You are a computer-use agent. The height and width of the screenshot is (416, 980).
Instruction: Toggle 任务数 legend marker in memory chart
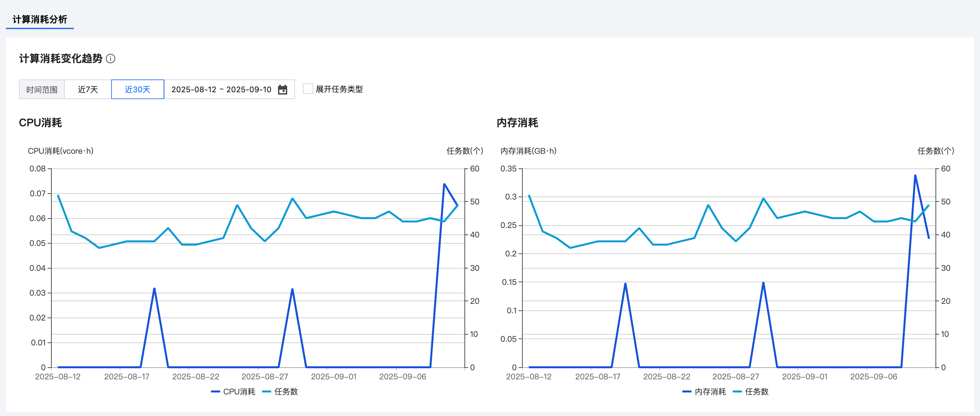pos(737,392)
